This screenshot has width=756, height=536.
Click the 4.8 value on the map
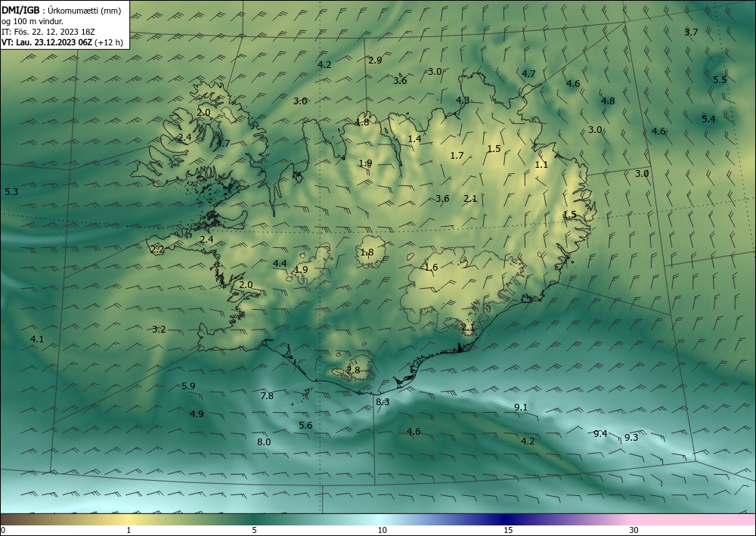pos(608,101)
